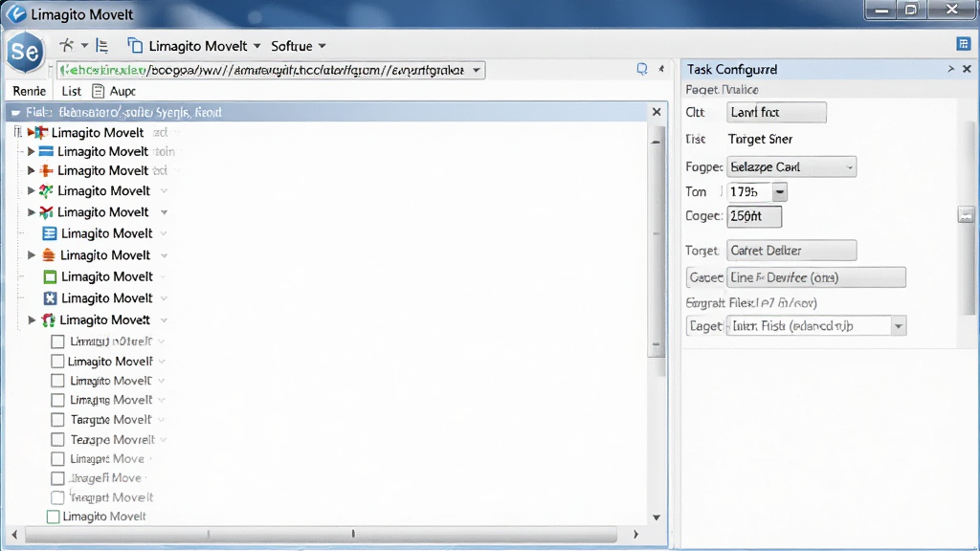
Task: Click the document icon next to Aupc
Action: pyautogui.click(x=99, y=91)
